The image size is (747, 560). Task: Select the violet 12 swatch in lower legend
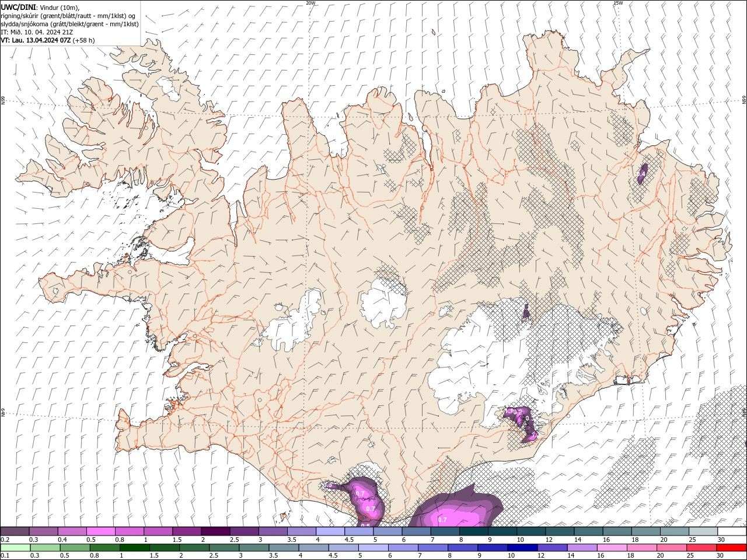551,548
